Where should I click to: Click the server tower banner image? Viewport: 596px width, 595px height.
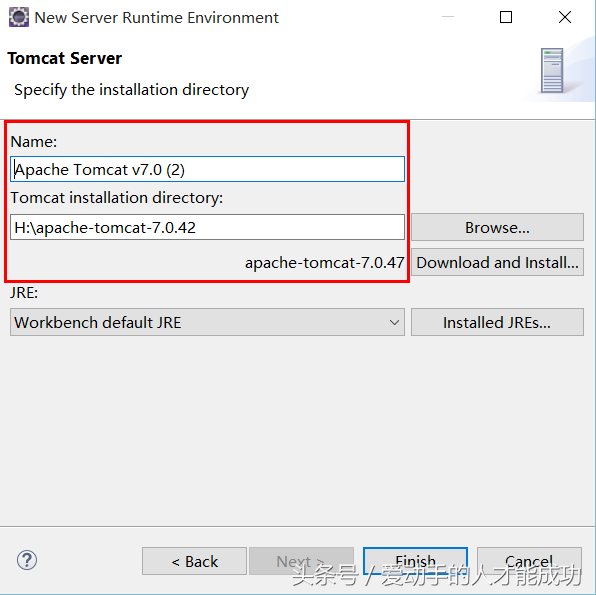pos(552,70)
